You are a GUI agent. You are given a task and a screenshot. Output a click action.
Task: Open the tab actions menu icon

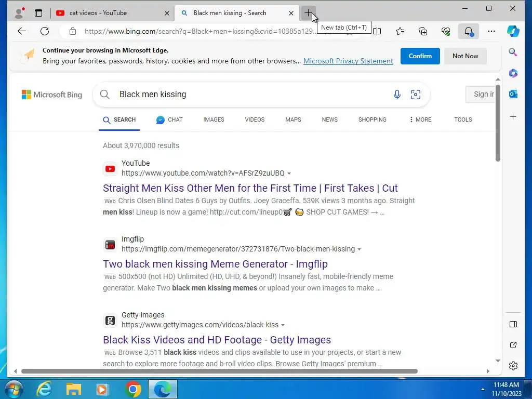click(x=38, y=13)
